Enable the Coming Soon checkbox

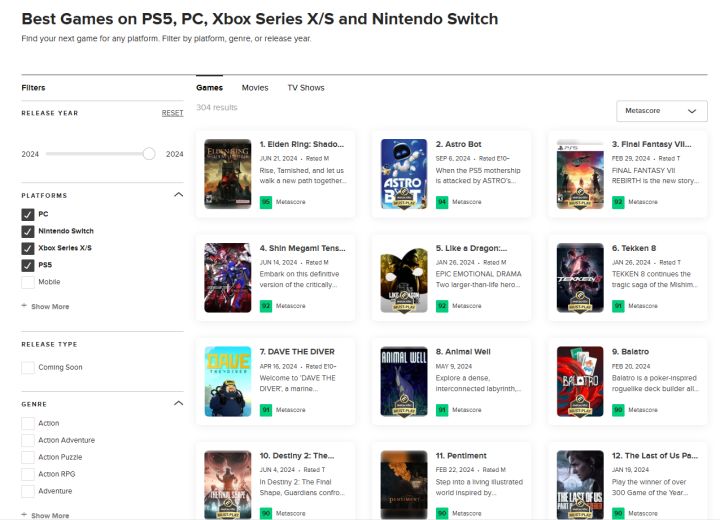[x=27, y=367]
